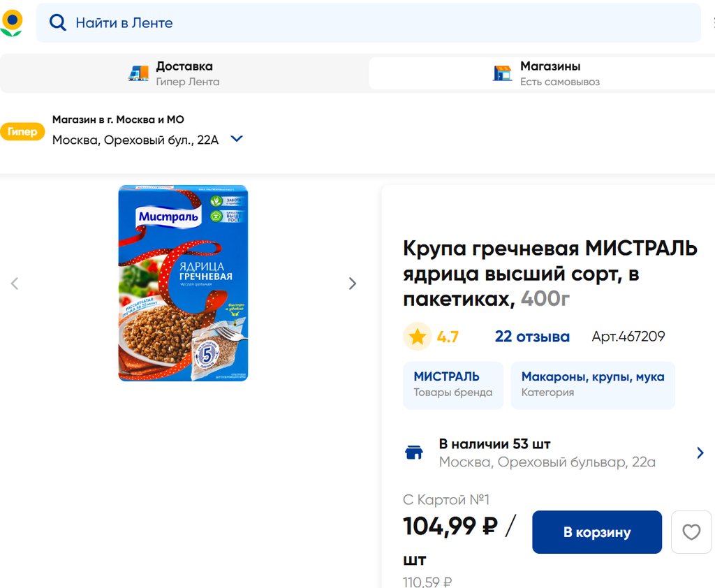Viewport: 715px width, 588px height.
Task: Click the store pickup shop icon
Action: tap(502, 73)
